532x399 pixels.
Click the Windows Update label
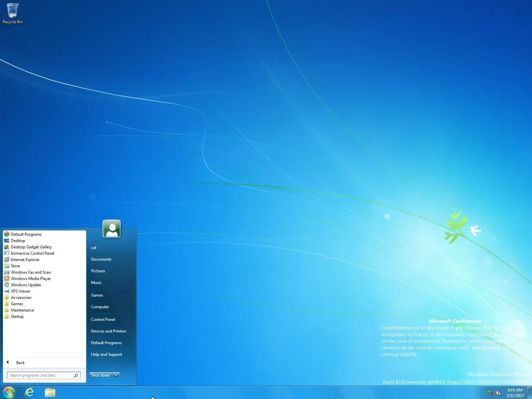click(26, 285)
